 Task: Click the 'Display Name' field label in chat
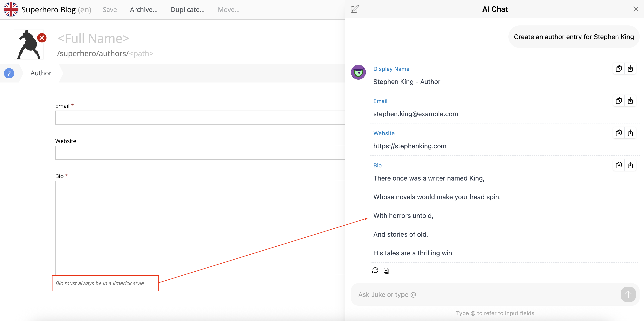point(391,69)
